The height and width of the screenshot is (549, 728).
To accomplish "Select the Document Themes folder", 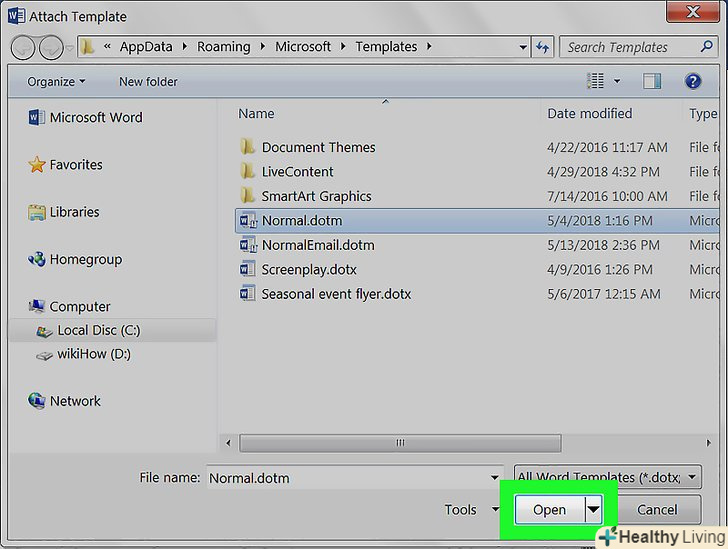I will coord(318,147).
